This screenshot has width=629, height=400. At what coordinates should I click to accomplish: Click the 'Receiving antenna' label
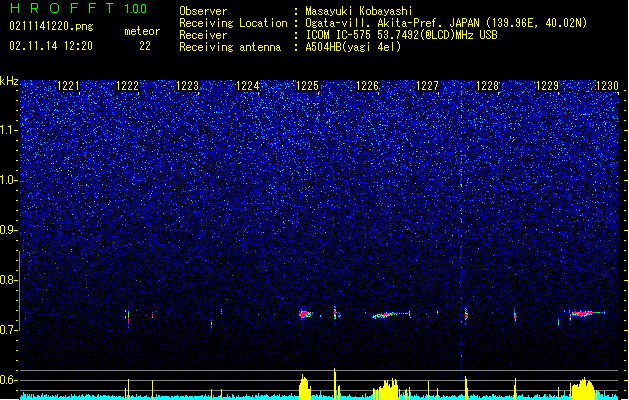(x=230, y=47)
